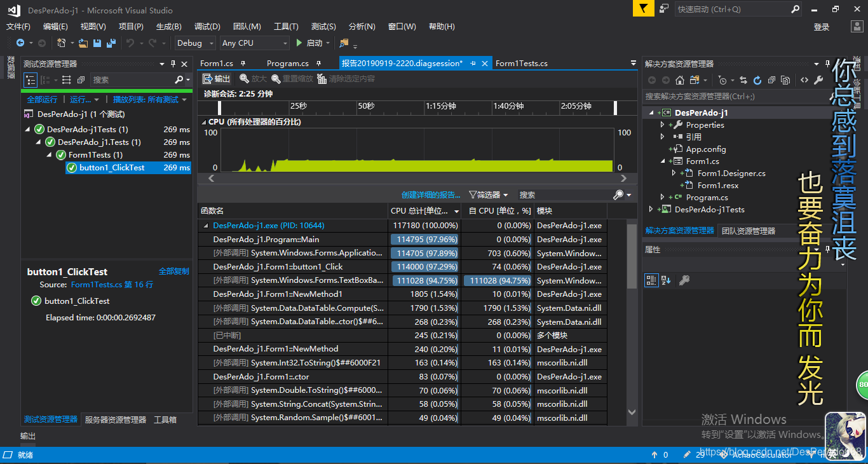Click the function table vertical scrollbar
868x464 pixels.
[x=632, y=257]
